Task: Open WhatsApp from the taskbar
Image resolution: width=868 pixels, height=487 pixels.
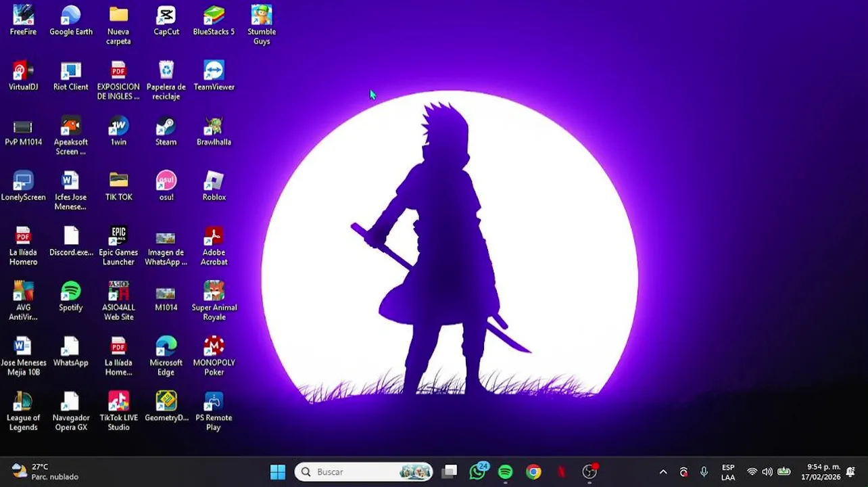Action: pos(478,472)
